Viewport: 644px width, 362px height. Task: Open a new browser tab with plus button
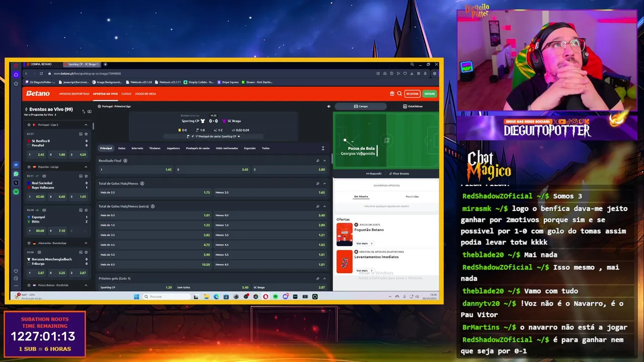(105, 64)
